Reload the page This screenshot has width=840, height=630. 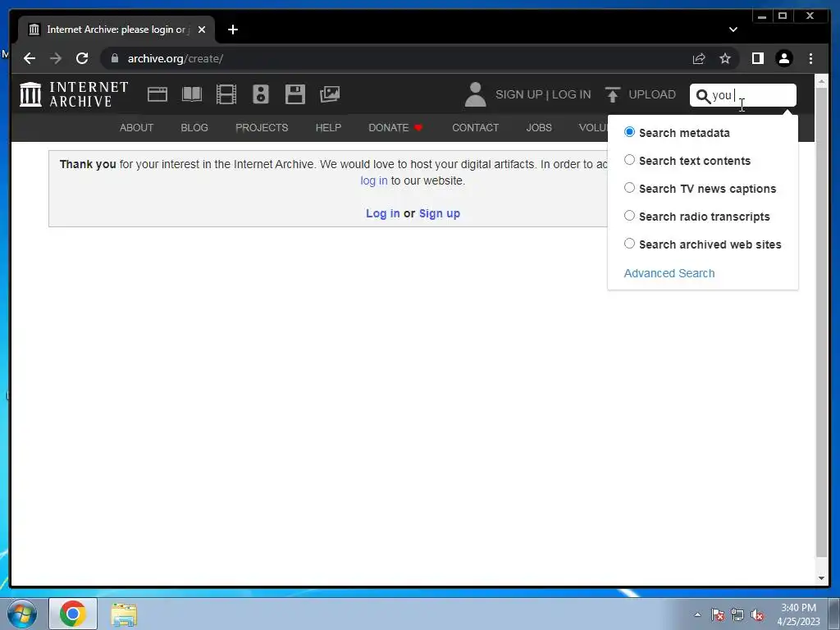pos(82,58)
